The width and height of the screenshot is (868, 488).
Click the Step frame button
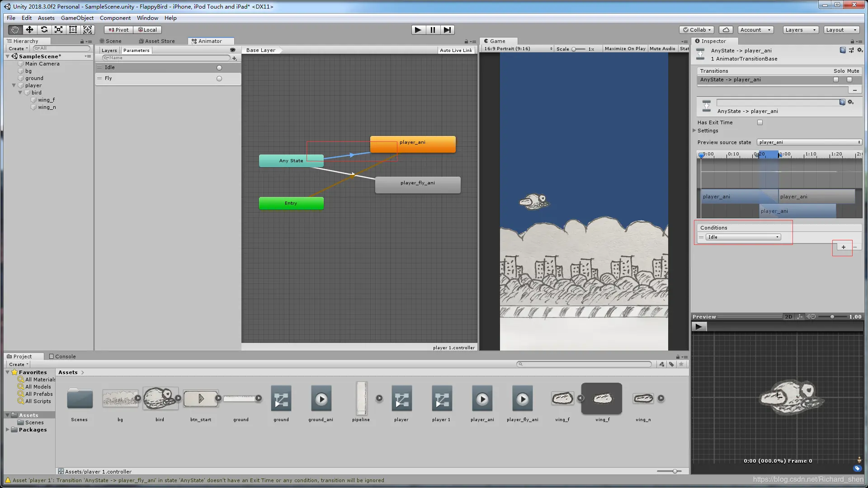[447, 30]
